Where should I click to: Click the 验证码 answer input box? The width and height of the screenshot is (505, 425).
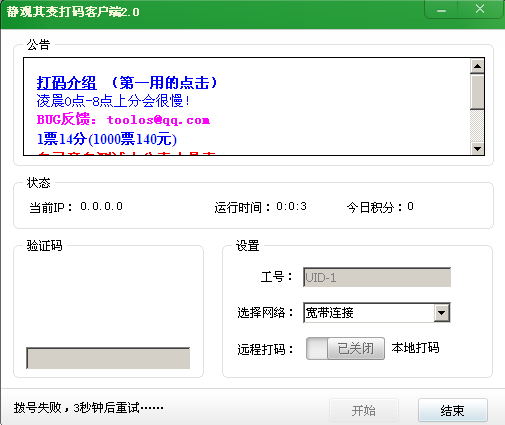[108, 358]
